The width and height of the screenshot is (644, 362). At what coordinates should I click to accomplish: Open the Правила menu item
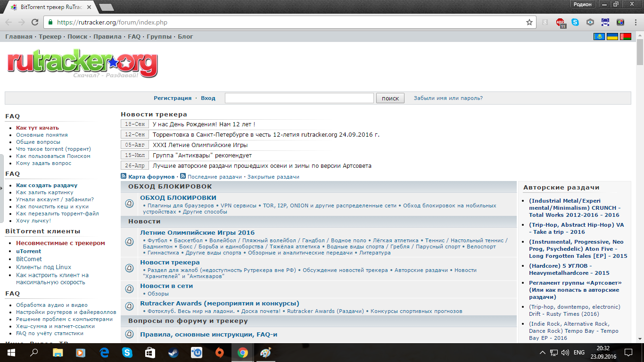(107, 36)
